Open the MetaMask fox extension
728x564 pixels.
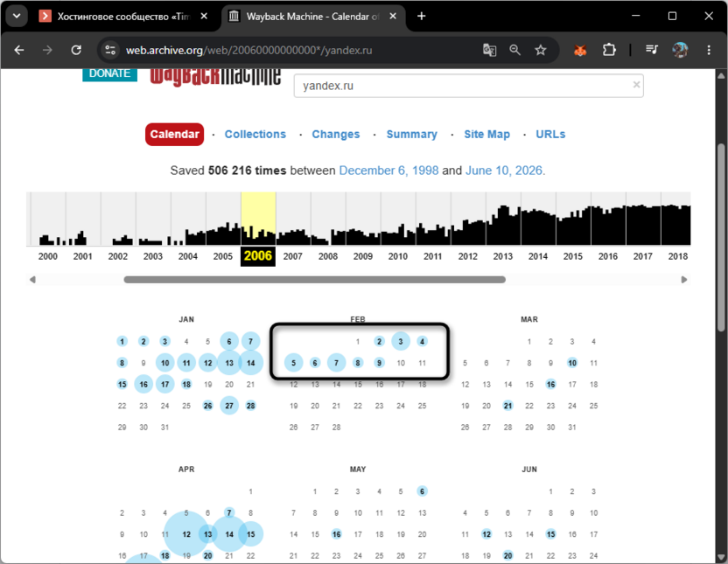[x=580, y=50]
